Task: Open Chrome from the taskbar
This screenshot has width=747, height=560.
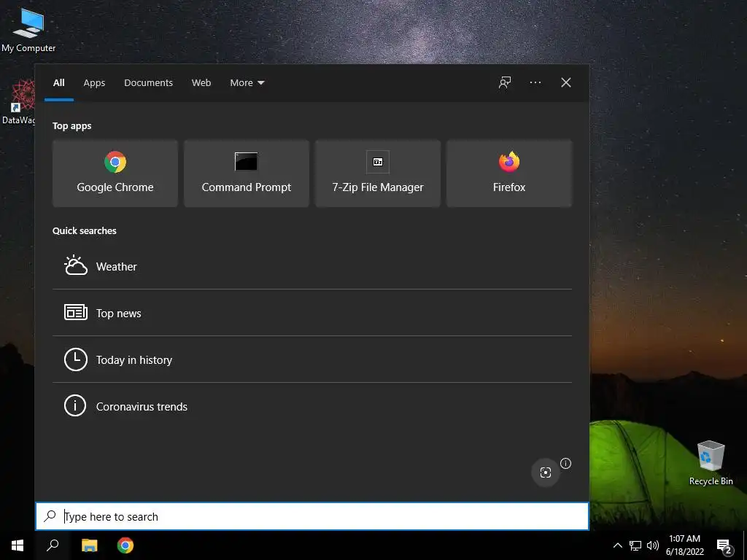Action: point(125,545)
